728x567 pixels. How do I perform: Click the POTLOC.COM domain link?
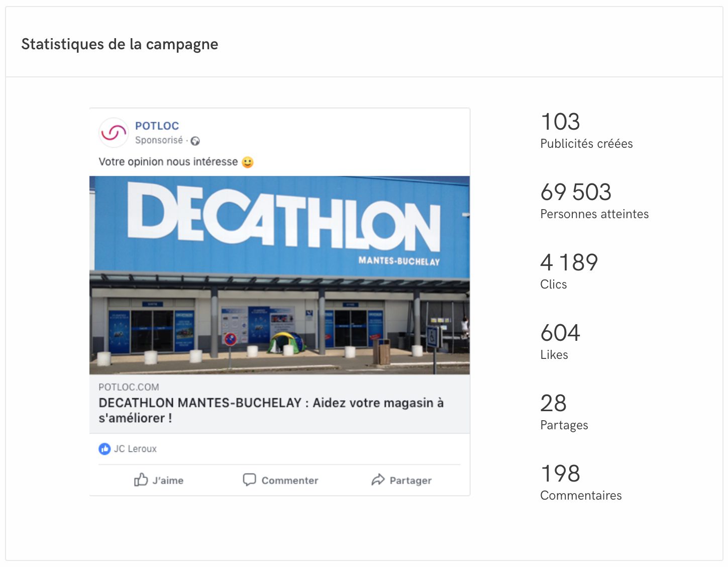(x=129, y=387)
